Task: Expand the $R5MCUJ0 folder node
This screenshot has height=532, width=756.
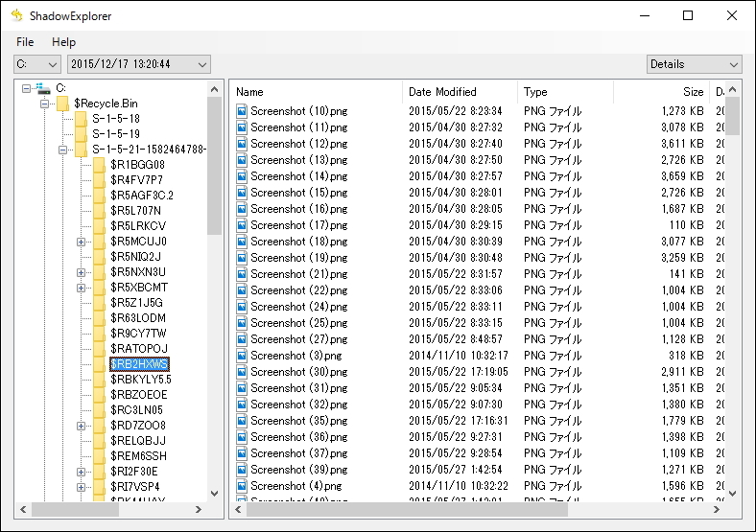Action: pos(81,242)
